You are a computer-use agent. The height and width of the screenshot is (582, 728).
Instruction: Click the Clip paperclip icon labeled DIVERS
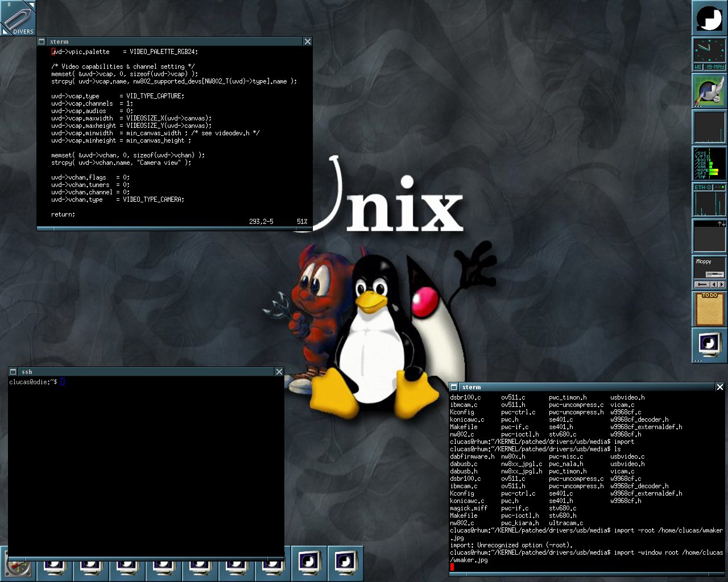[x=18, y=18]
